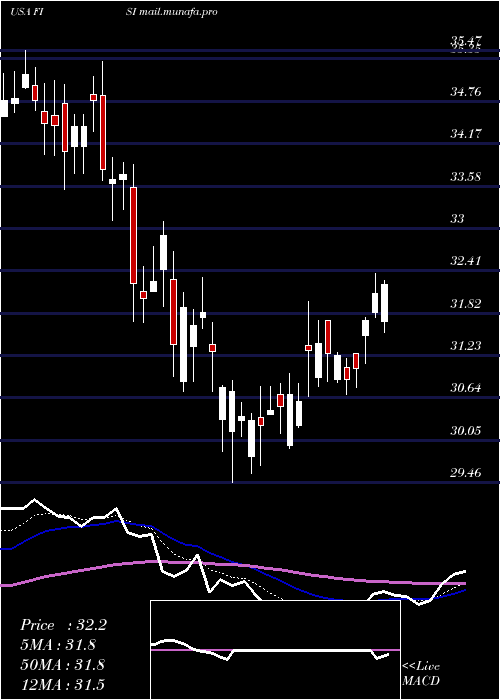Click the '<<Live MACD' label
The height and width of the screenshot is (700, 500).
tap(421, 674)
